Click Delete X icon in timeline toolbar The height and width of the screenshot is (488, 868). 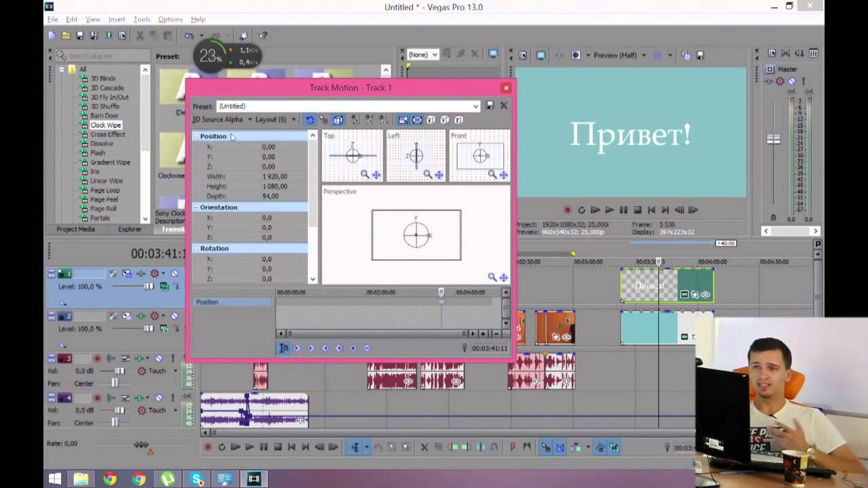(x=425, y=447)
